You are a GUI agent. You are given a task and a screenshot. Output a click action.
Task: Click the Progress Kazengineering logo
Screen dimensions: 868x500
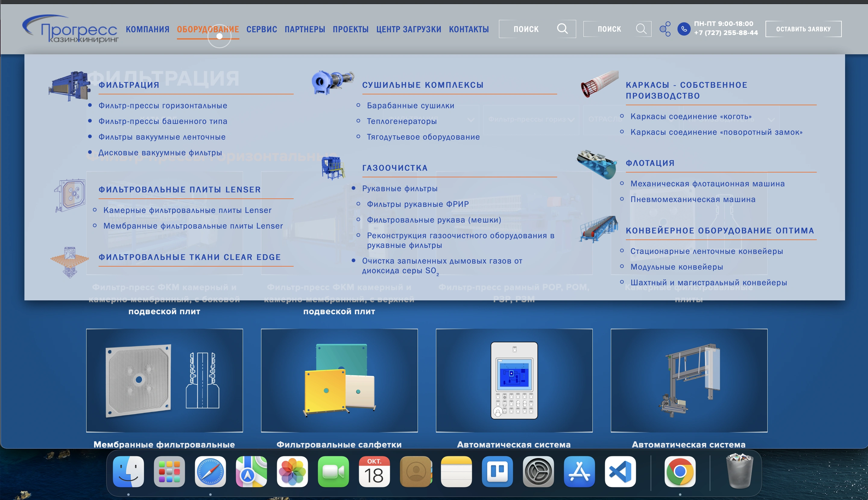[70, 29]
